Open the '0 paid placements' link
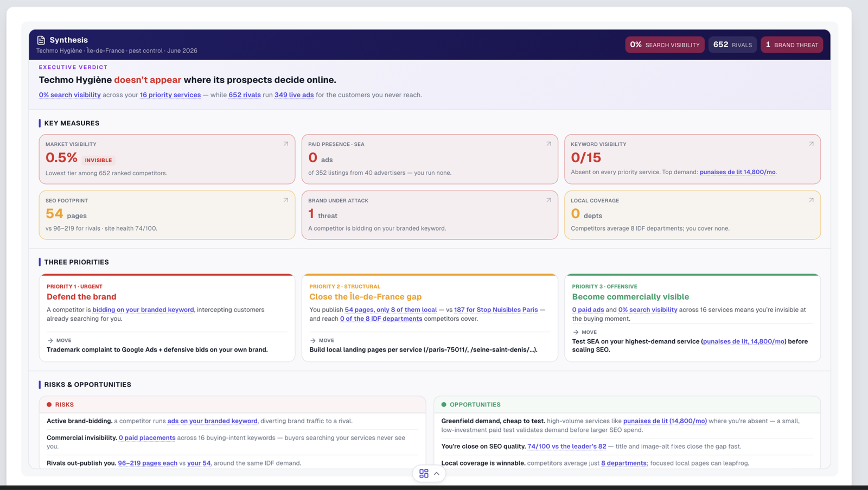The image size is (868, 490). [x=147, y=438]
